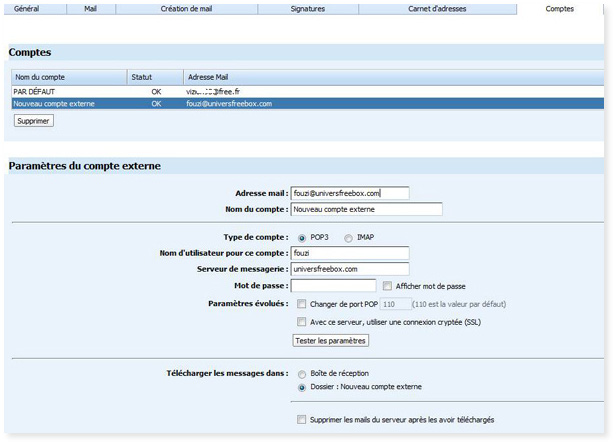Enable the SSL encrypted connection checkbox
616x445 pixels.
(x=302, y=321)
